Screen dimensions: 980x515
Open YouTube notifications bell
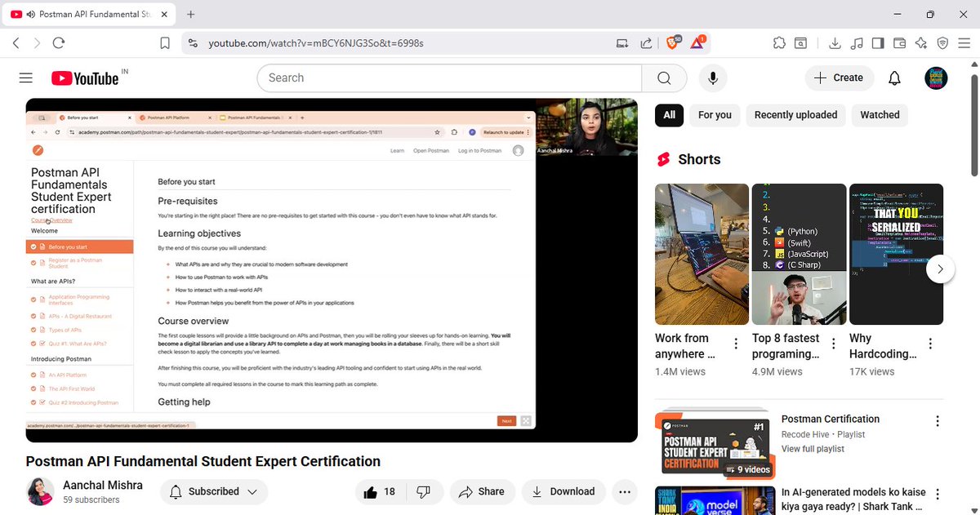coord(894,78)
